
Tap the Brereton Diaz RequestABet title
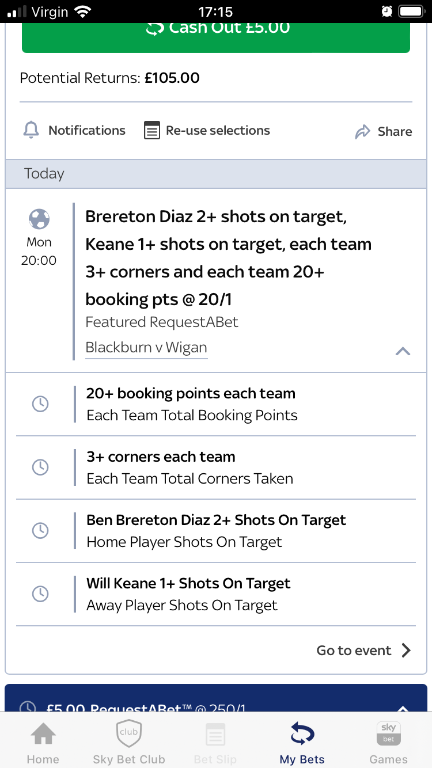[228, 258]
